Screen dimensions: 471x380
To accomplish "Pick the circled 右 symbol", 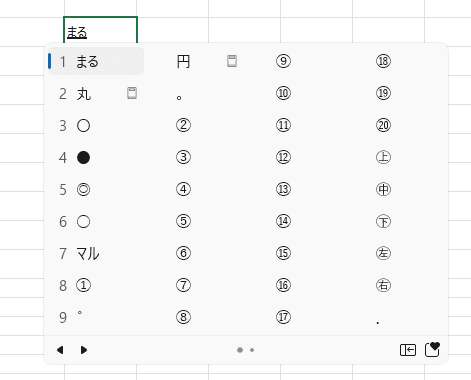I will point(383,285).
